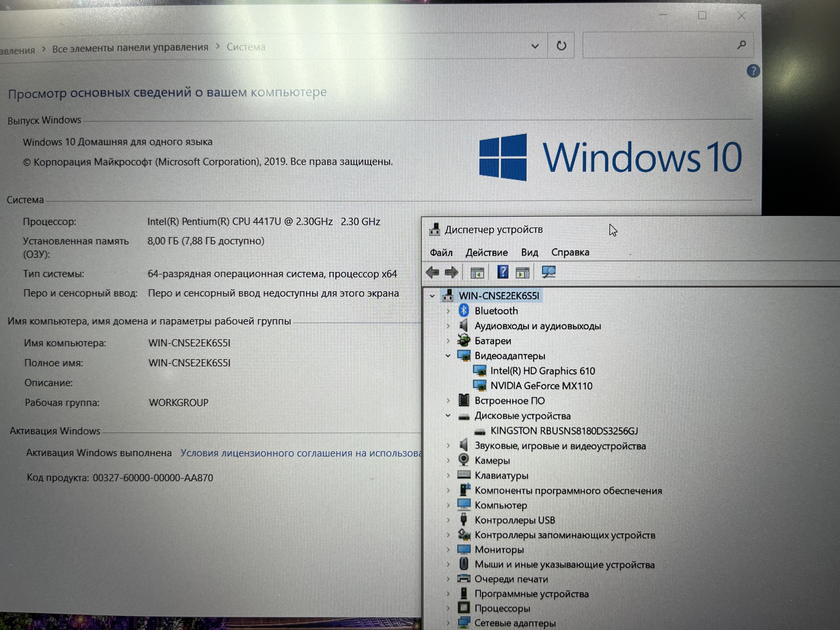840x630 pixels.
Task: Click the Control Panel search field
Action: pos(659,46)
